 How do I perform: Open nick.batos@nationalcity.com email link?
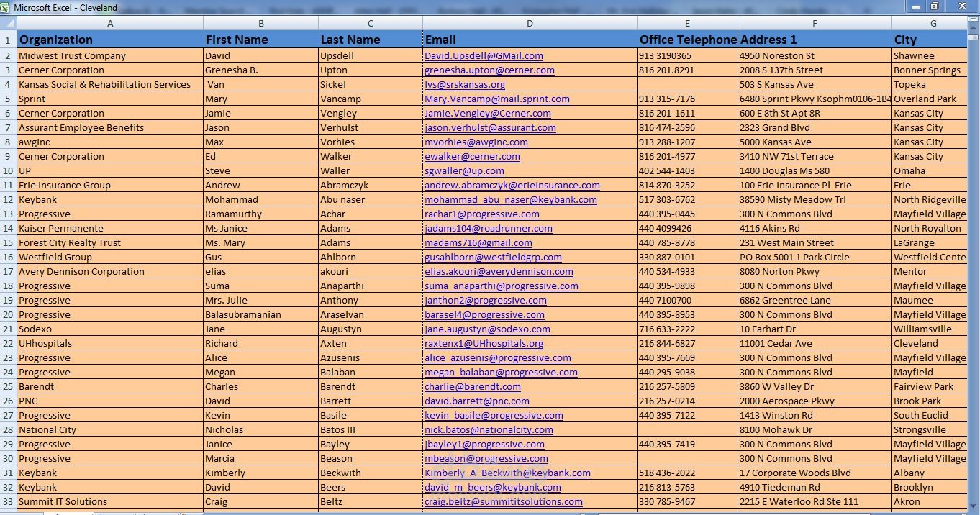pyautogui.click(x=489, y=429)
